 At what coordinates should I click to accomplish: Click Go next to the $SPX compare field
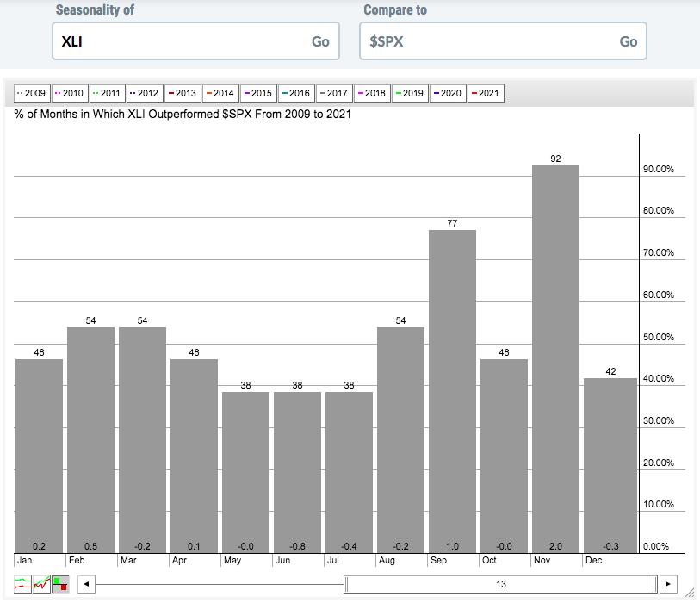pos(629,41)
